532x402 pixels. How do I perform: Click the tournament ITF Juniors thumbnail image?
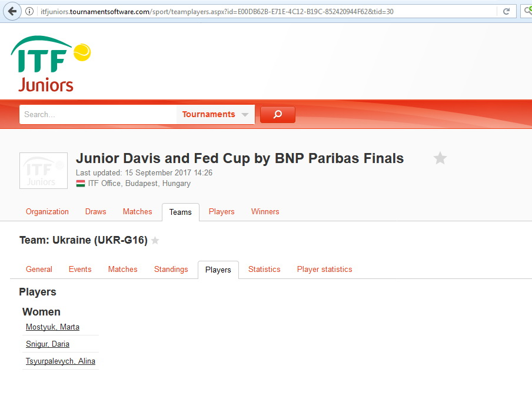[x=44, y=171]
